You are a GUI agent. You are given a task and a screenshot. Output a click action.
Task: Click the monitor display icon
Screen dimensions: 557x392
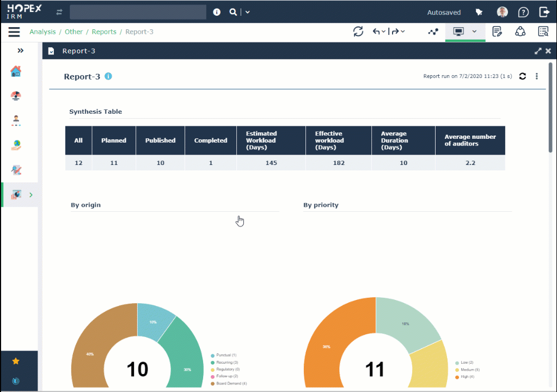(458, 32)
